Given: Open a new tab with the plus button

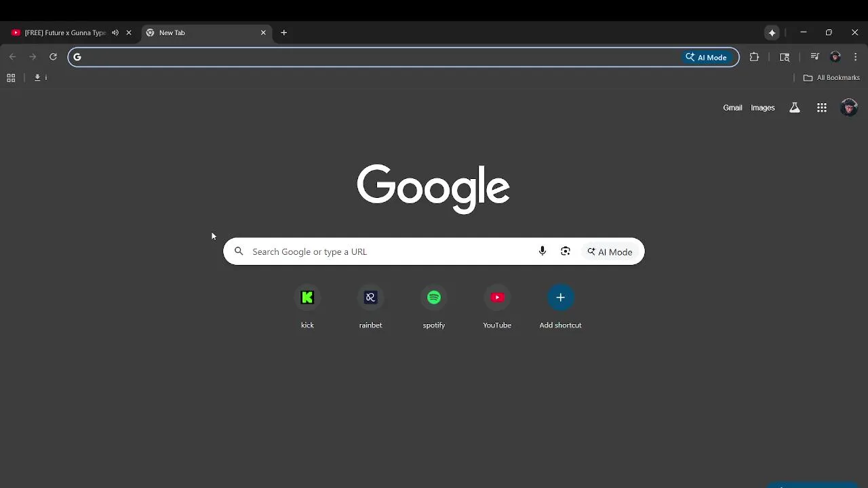Looking at the screenshot, I should pyautogui.click(x=284, y=33).
